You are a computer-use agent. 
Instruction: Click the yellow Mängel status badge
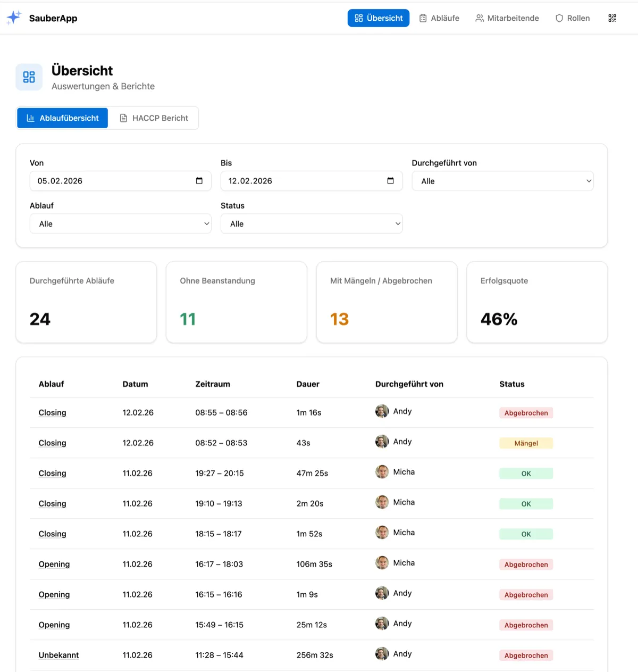coord(526,443)
